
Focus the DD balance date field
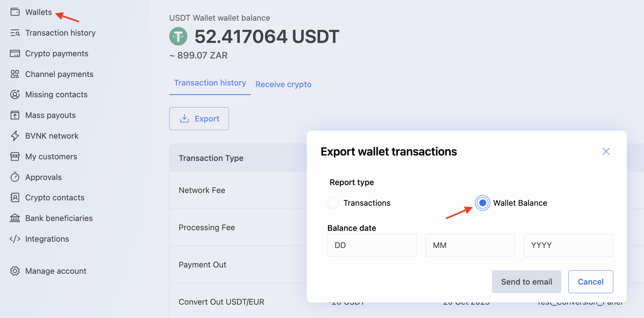[372, 245]
